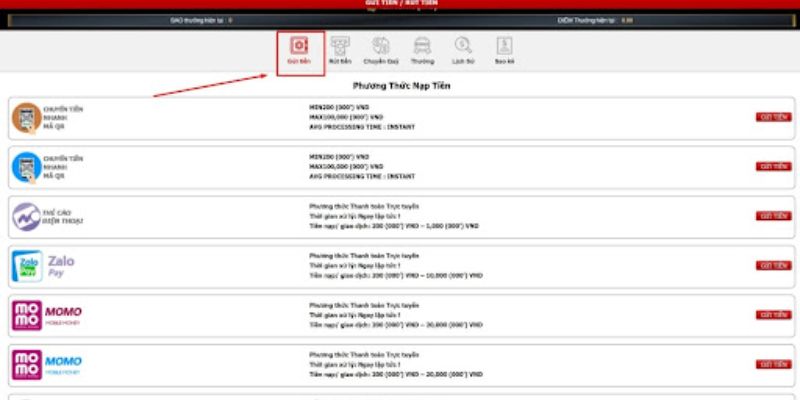This screenshot has height=400, width=800.
Task: Click the GỬI TIỀN / RÚT TIỀN title bar
Action: (400, 4)
